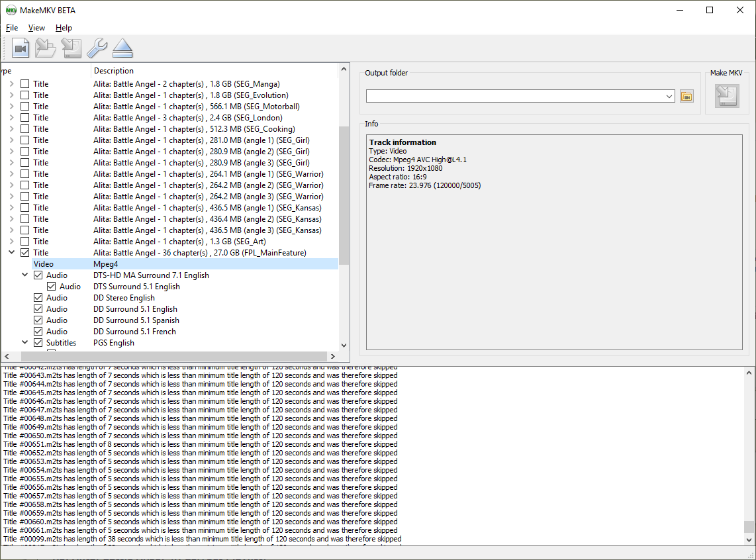
Task: Open the Output folder dropdown arrow
Action: tap(669, 96)
